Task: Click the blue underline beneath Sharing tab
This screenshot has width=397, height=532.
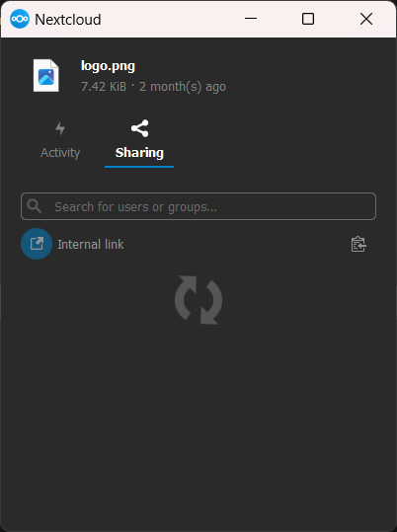Action: pos(139,167)
